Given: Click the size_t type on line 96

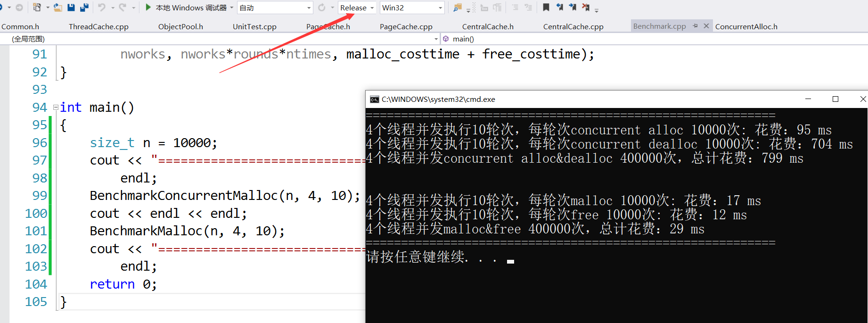Looking at the screenshot, I should [x=112, y=142].
